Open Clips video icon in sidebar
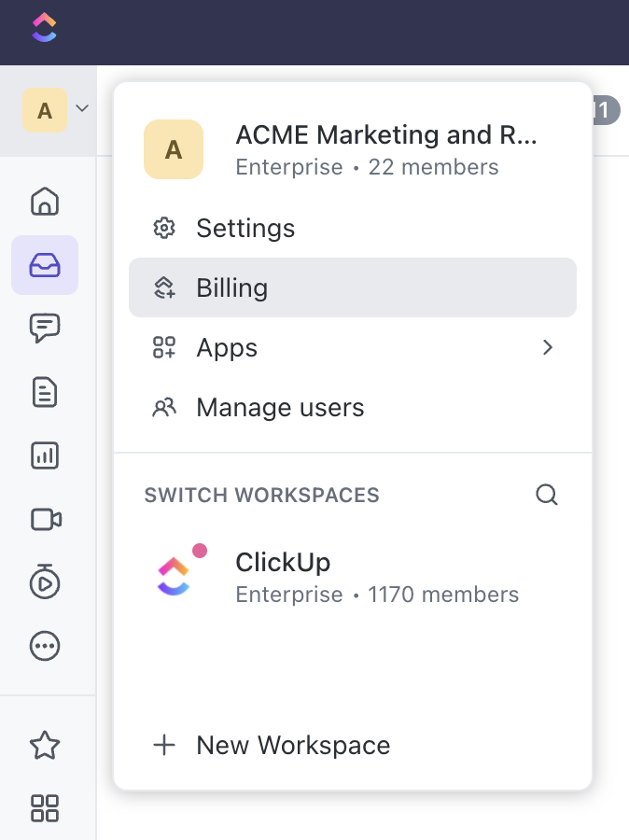This screenshot has height=840, width=629. pyautogui.click(x=45, y=519)
